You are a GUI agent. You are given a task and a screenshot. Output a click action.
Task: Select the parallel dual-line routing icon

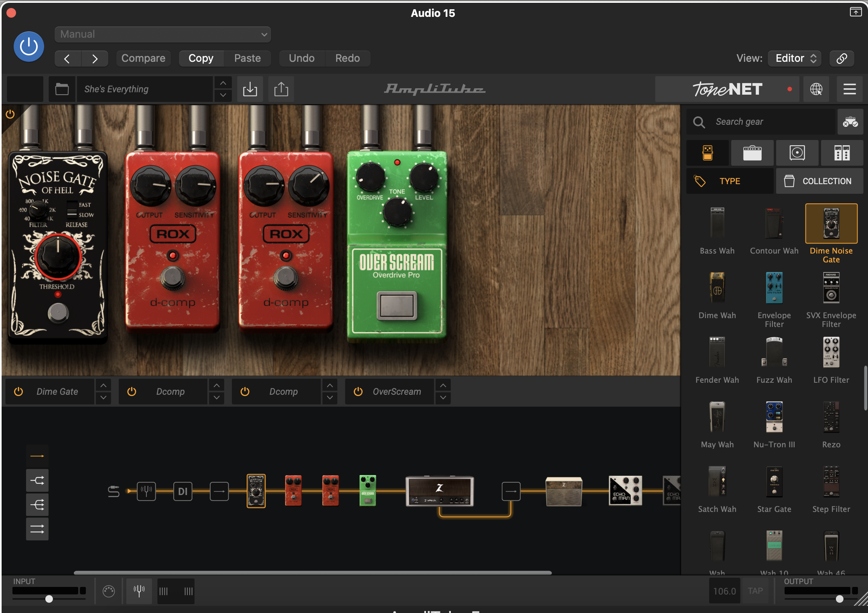[37, 529]
